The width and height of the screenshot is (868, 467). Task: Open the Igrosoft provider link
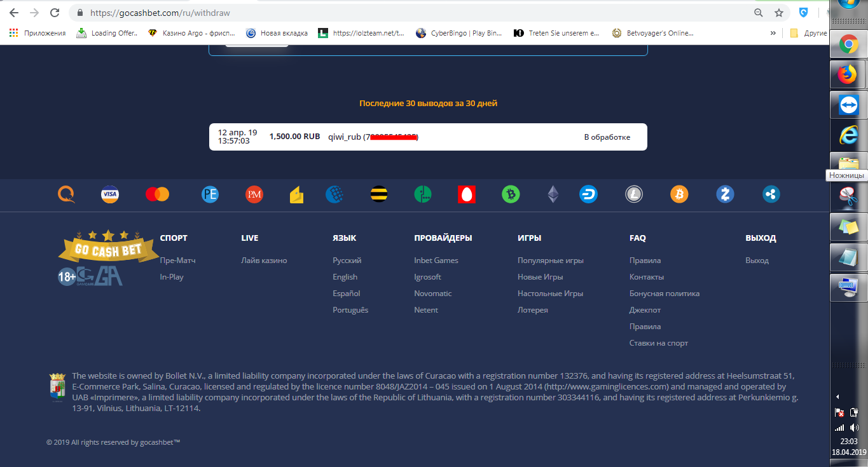tap(427, 277)
